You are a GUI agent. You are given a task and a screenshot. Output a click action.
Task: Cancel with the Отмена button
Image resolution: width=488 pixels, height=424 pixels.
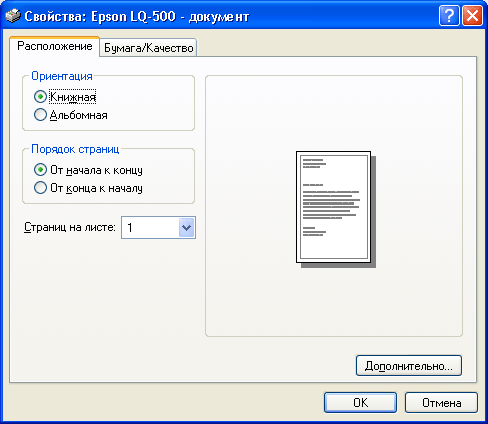441,403
